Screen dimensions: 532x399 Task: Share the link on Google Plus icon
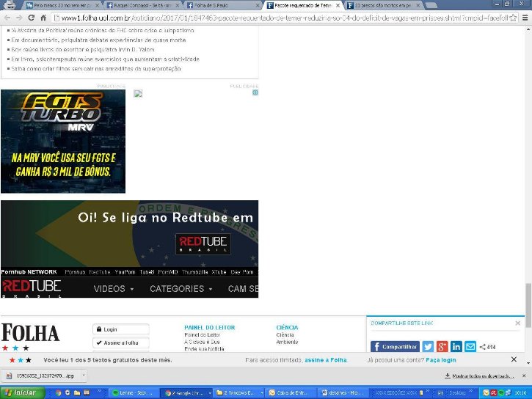(442, 346)
